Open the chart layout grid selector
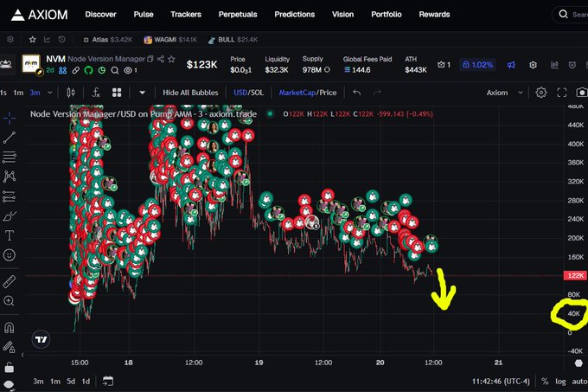 coord(117,93)
